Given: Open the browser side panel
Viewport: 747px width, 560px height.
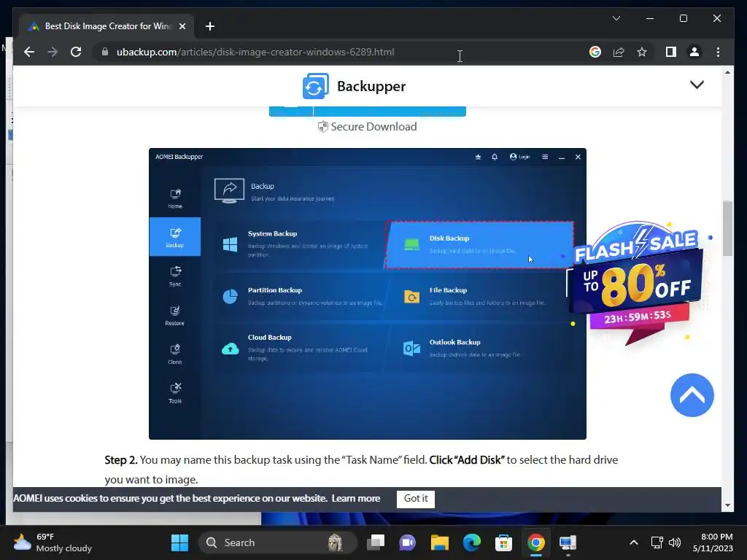Looking at the screenshot, I should pos(671,52).
